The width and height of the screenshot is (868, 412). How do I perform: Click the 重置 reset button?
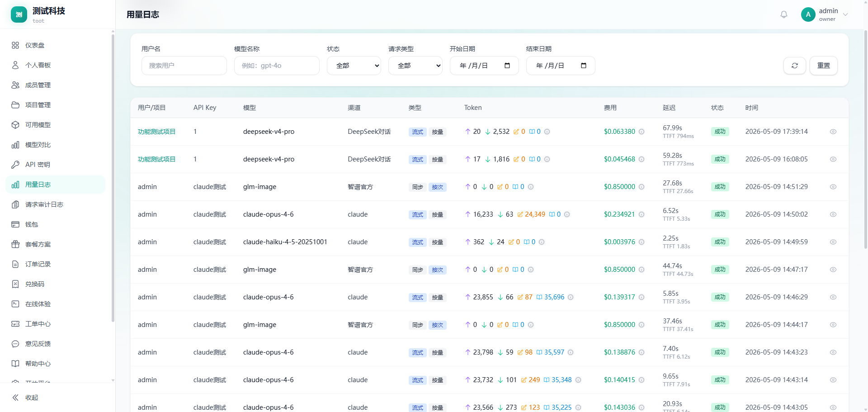[x=824, y=66]
